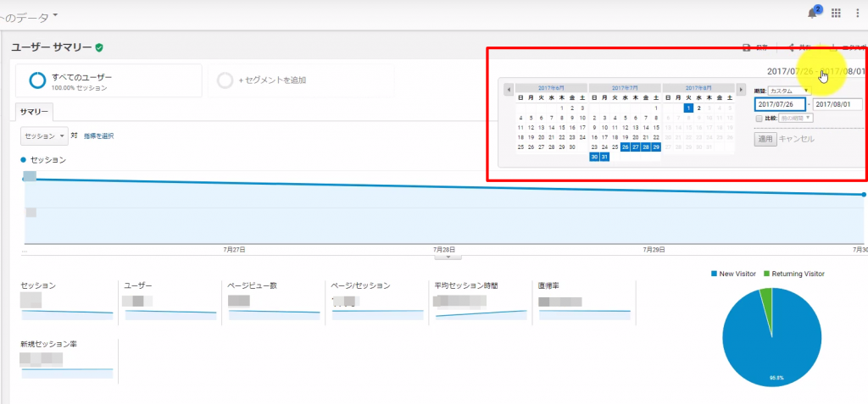Click the start date field 2017/07/26

(780, 104)
